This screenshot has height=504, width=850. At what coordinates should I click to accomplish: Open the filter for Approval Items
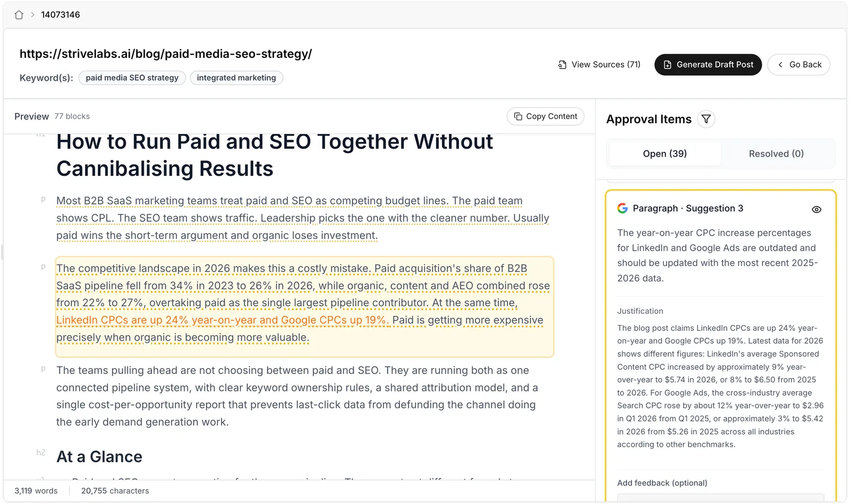click(x=706, y=119)
